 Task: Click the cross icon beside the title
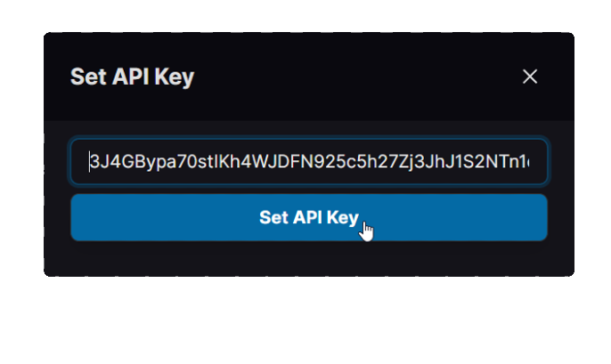530,77
